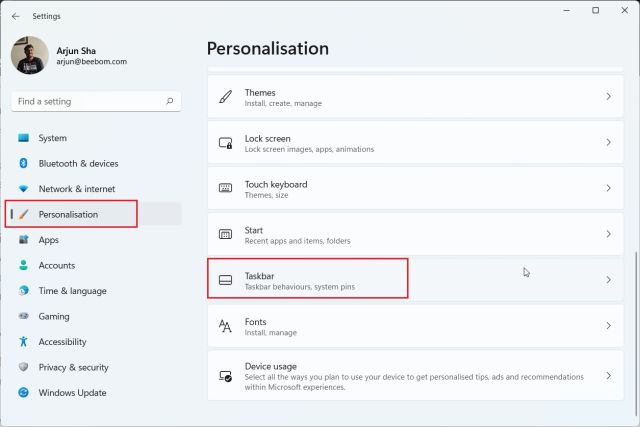The height and width of the screenshot is (427, 640).
Task: Click the Find a setting search box
Action: [96, 101]
